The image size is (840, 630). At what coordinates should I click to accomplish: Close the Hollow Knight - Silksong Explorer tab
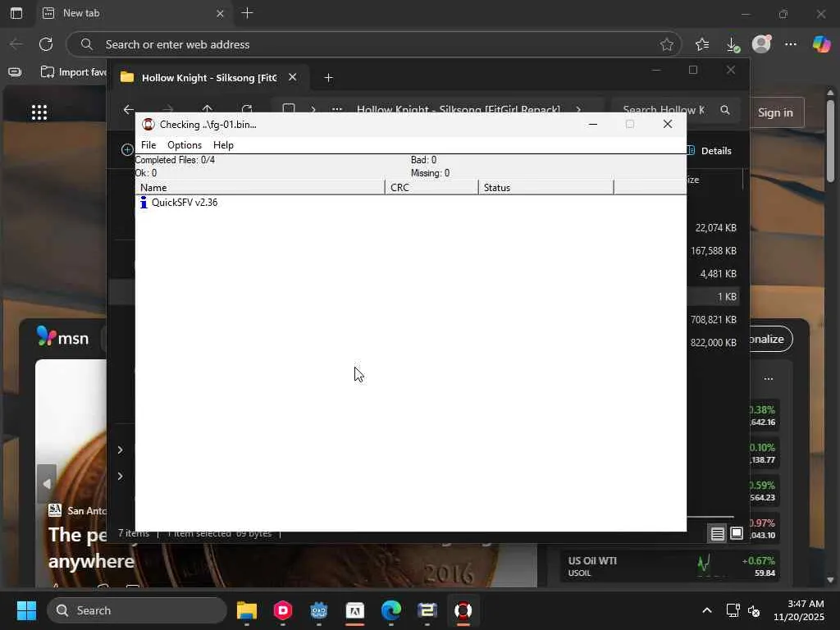click(x=293, y=77)
